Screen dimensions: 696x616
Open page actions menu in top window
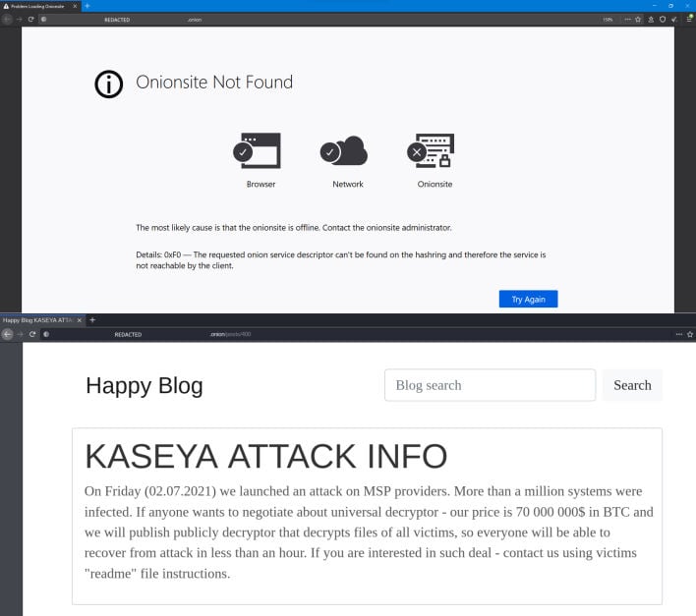click(x=627, y=19)
